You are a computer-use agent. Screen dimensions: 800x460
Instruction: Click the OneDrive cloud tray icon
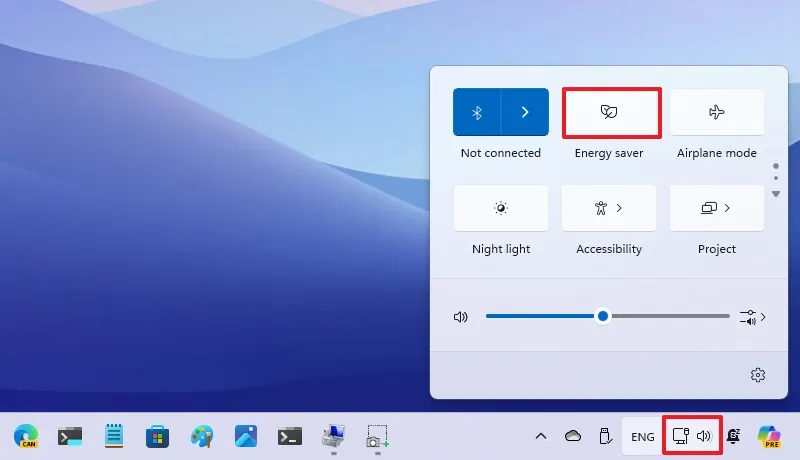pos(573,436)
